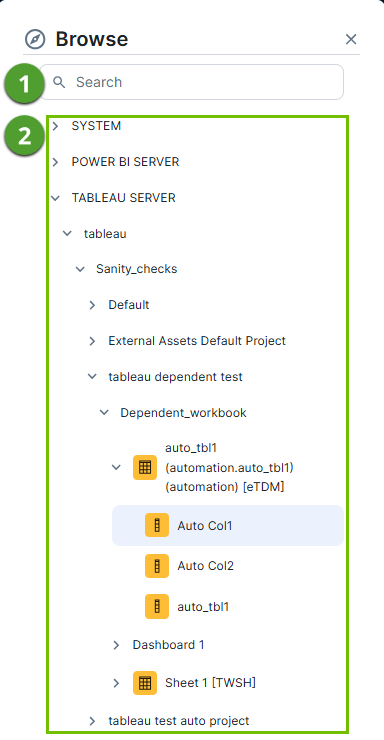384x740 pixels.
Task: Click the Browse compass icon
Action: [35, 39]
